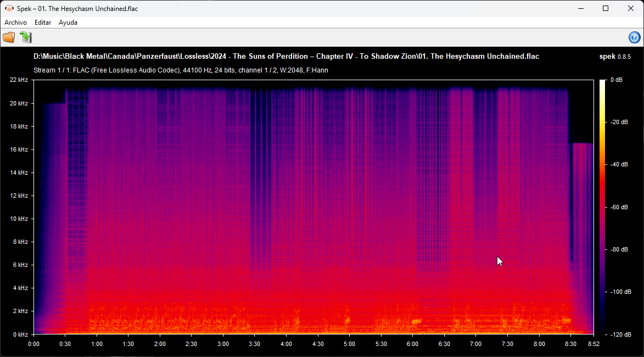Click the 20 kHz frequency axis label

(19, 103)
